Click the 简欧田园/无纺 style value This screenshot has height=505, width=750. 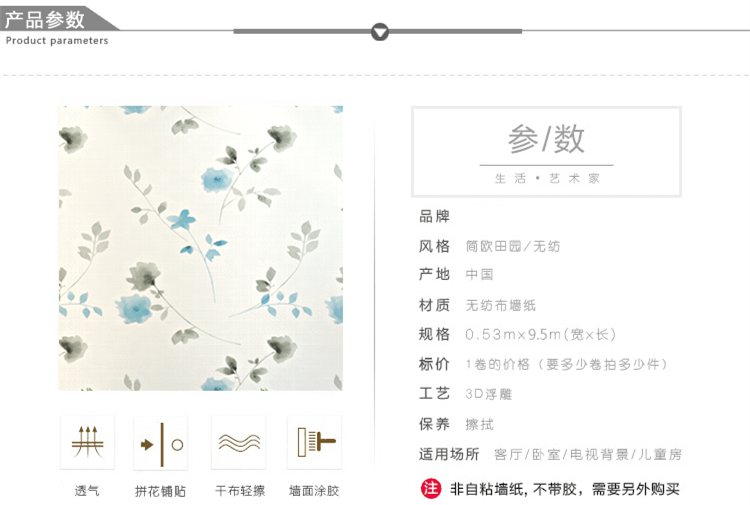point(513,246)
